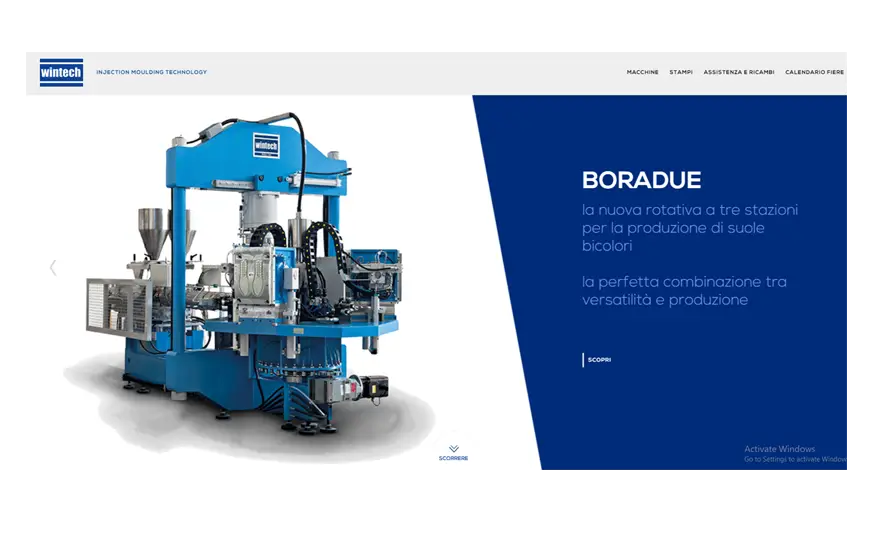Click the 'la nuova rotativa' description text
Image resolution: width=882 pixels, height=539 pixels.
pos(689,228)
